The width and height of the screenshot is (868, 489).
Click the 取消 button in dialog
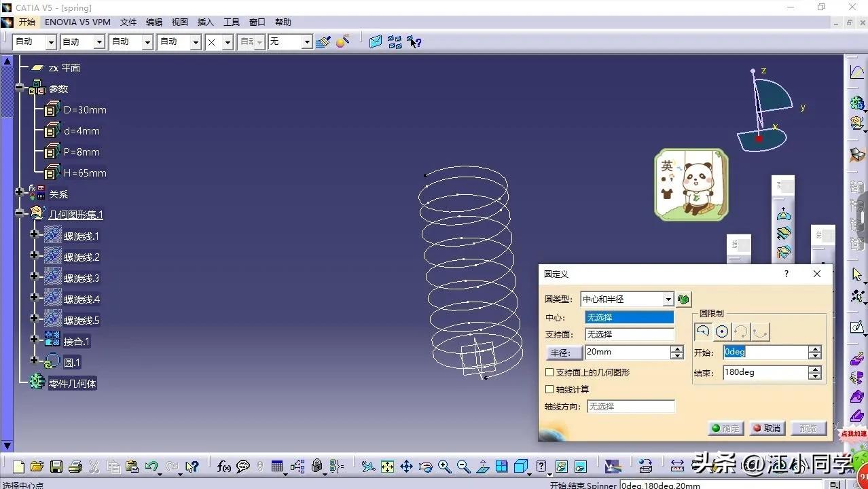pos(766,429)
